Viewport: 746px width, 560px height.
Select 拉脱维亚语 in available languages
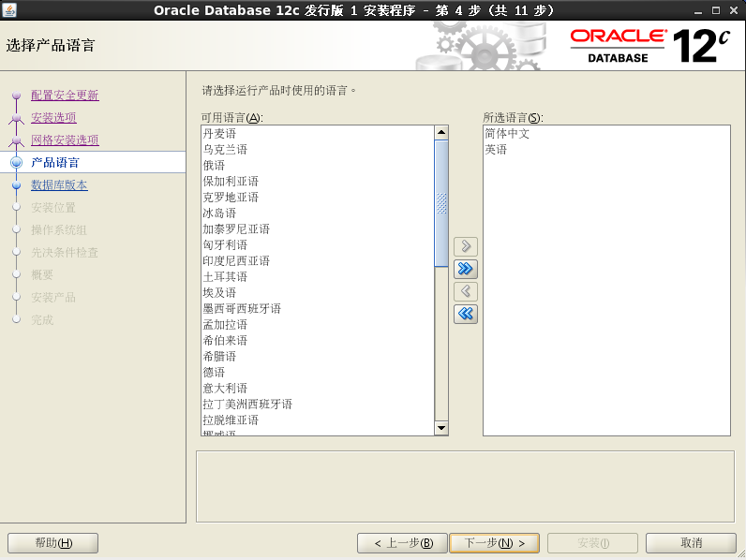[x=318, y=420]
